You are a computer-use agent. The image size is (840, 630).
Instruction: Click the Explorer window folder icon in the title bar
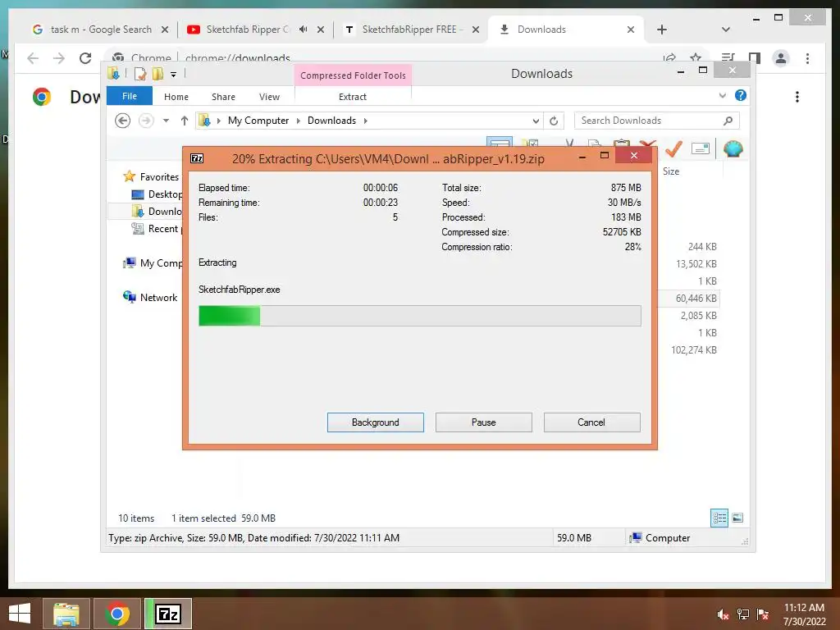click(x=113, y=73)
